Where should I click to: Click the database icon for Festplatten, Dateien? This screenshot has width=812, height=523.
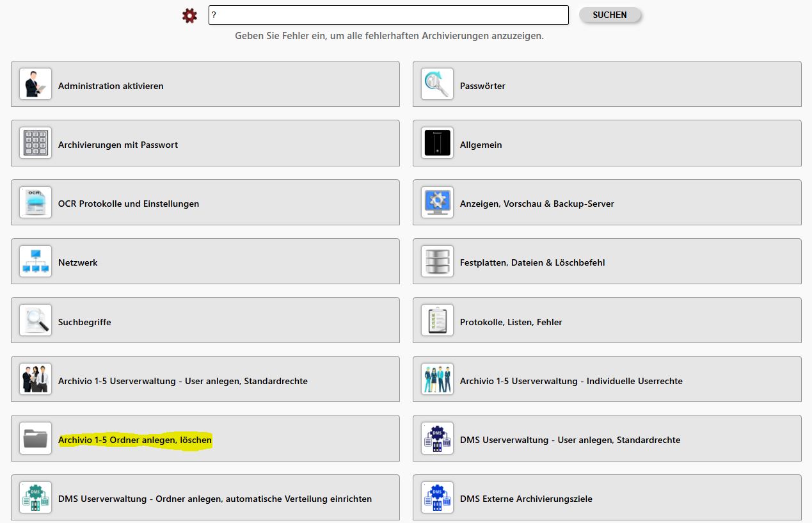[x=437, y=261]
